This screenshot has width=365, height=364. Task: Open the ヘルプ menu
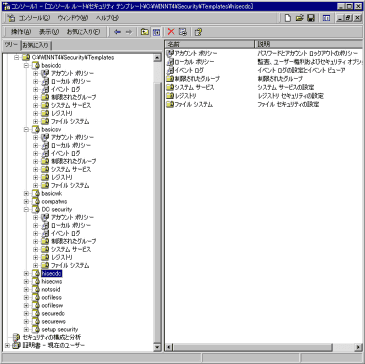[x=107, y=18]
